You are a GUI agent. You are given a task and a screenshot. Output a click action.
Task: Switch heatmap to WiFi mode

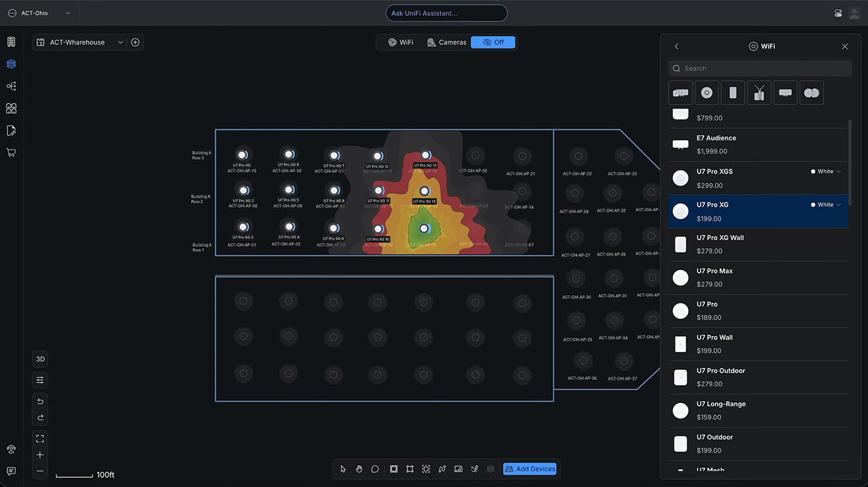pyautogui.click(x=401, y=42)
